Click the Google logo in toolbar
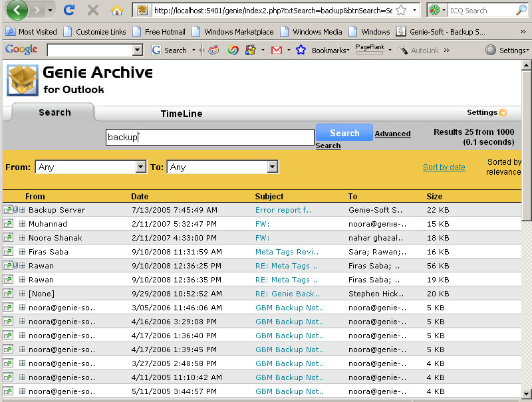Image resolution: width=532 pixels, height=402 pixels. [x=21, y=49]
